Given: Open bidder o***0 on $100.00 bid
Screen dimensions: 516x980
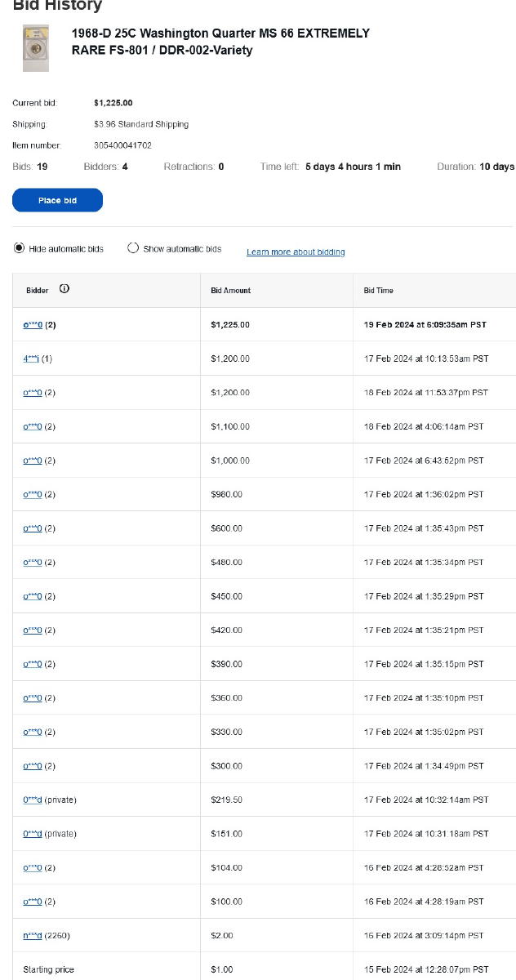Looking at the screenshot, I should tap(33, 902).
